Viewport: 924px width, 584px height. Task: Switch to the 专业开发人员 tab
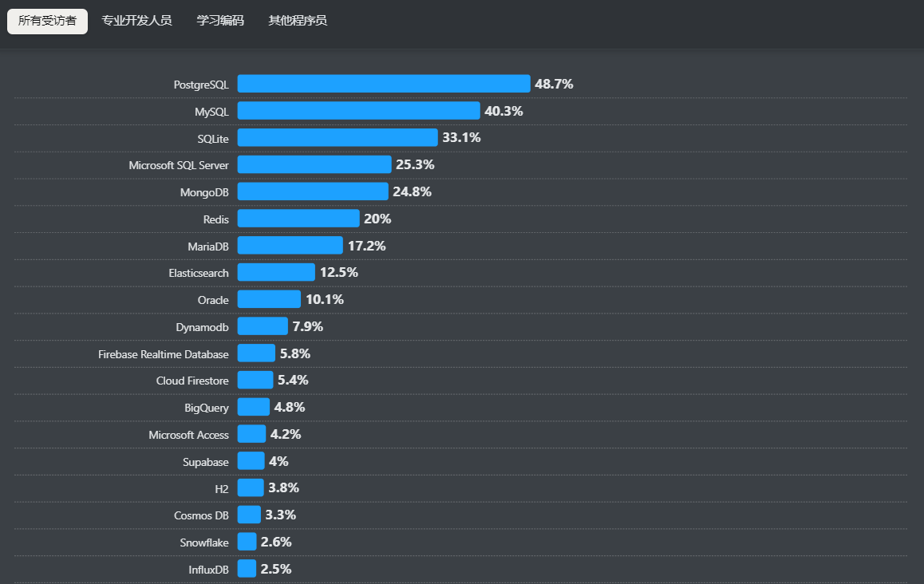pos(136,22)
